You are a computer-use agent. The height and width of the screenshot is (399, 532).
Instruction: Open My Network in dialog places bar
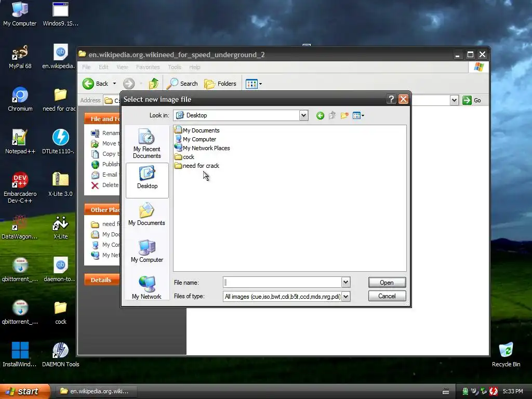[x=147, y=288]
